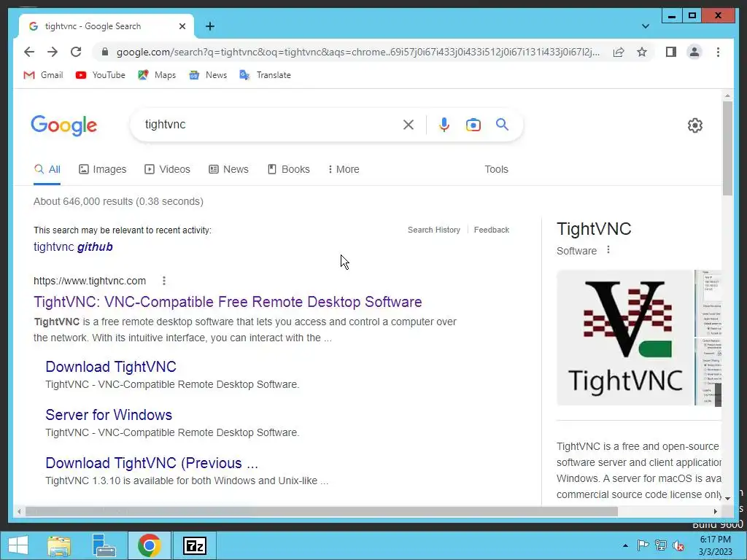Open options menu beside tightvnc.com URL
Image resolution: width=747 pixels, height=560 pixels.
[164, 281]
